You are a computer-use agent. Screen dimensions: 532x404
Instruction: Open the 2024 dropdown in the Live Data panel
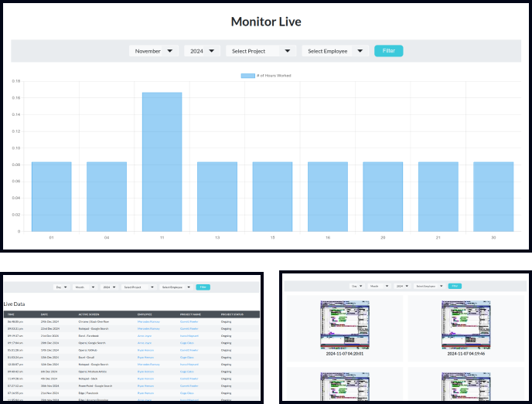[x=109, y=287]
